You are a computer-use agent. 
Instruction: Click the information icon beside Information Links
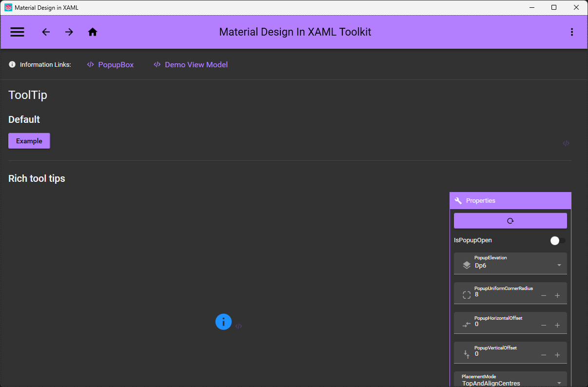coord(12,64)
